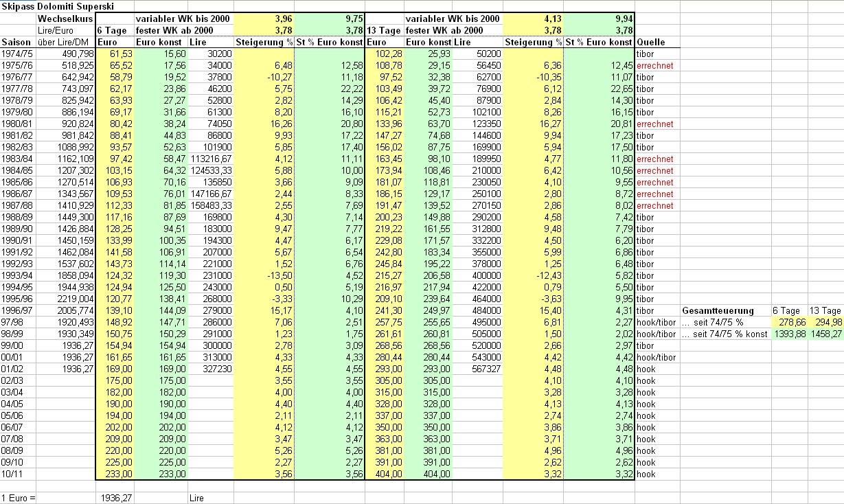844x504 pixels.
Task: Select the 'Gesamtteuerung' label cell
Action: [x=718, y=310]
